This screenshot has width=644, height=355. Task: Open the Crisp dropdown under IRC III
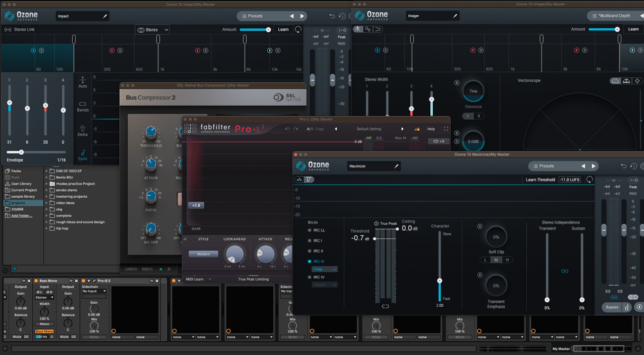325,269
